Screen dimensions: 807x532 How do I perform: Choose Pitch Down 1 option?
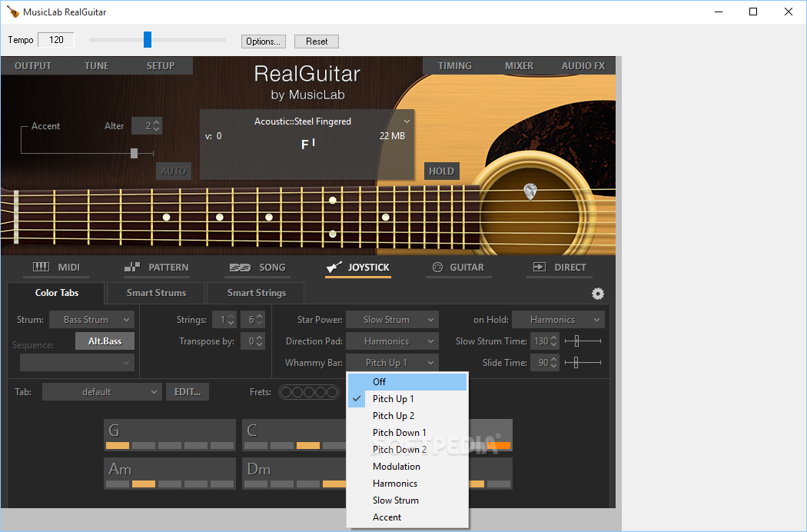click(407, 433)
